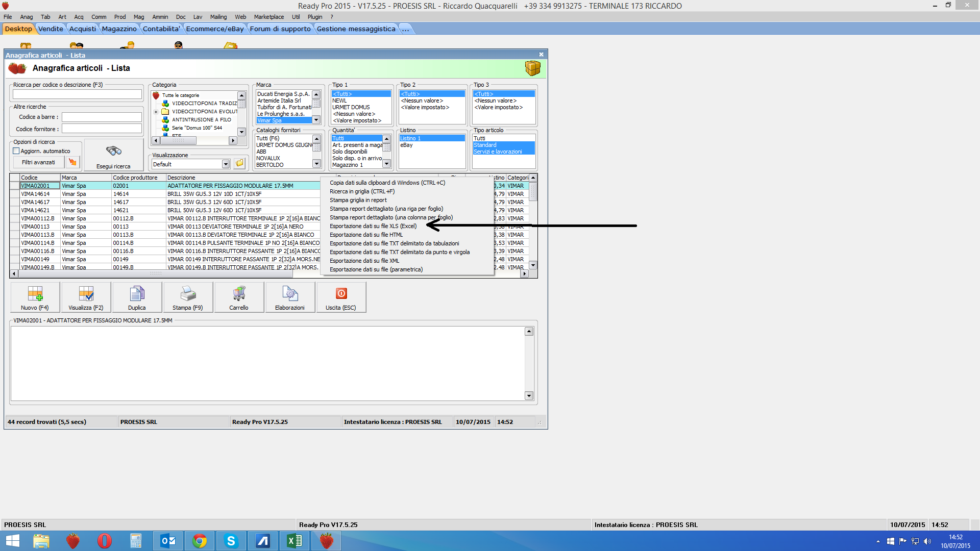Click the system tray volume icon
The width and height of the screenshot is (980, 551).
(927, 541)
